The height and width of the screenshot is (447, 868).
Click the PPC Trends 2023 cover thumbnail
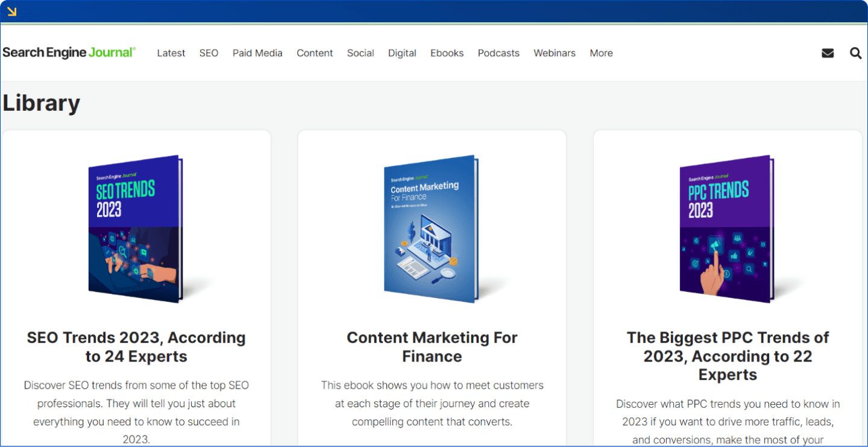point(727,229)
